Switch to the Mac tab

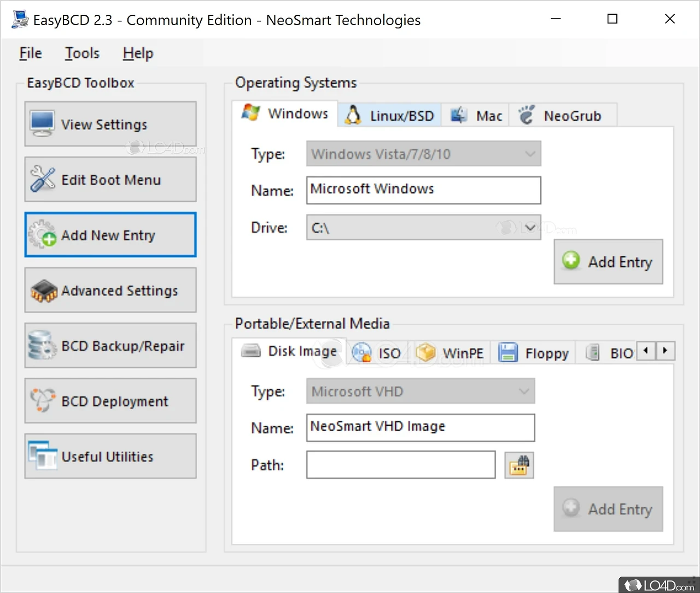click(475, 115)
